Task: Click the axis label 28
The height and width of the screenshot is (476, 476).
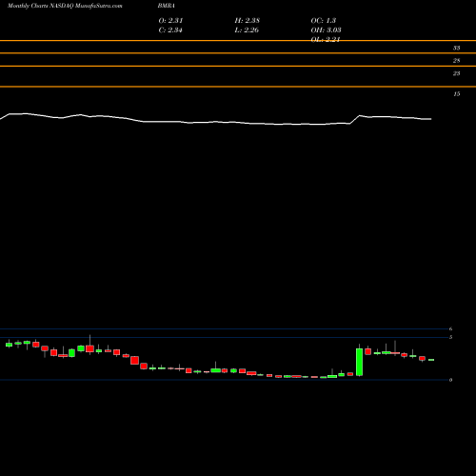Action: [456, 61]
